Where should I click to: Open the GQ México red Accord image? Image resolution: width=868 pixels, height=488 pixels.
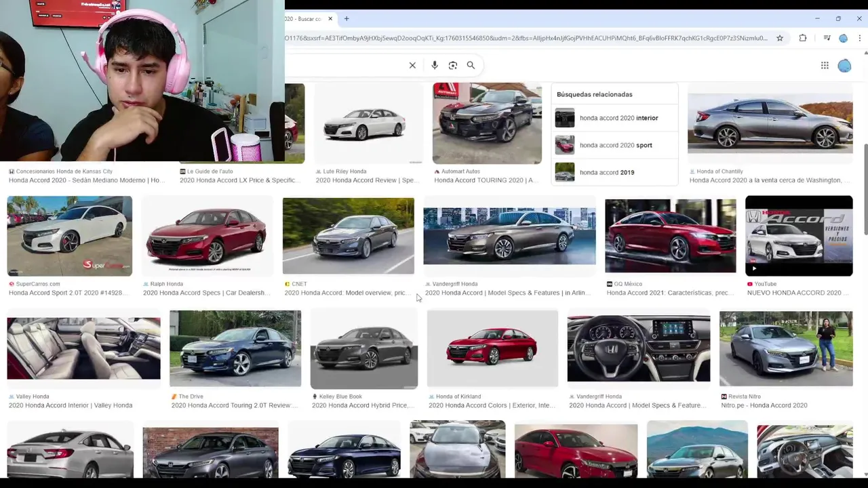pyautogui.click(x=670, y=236)
